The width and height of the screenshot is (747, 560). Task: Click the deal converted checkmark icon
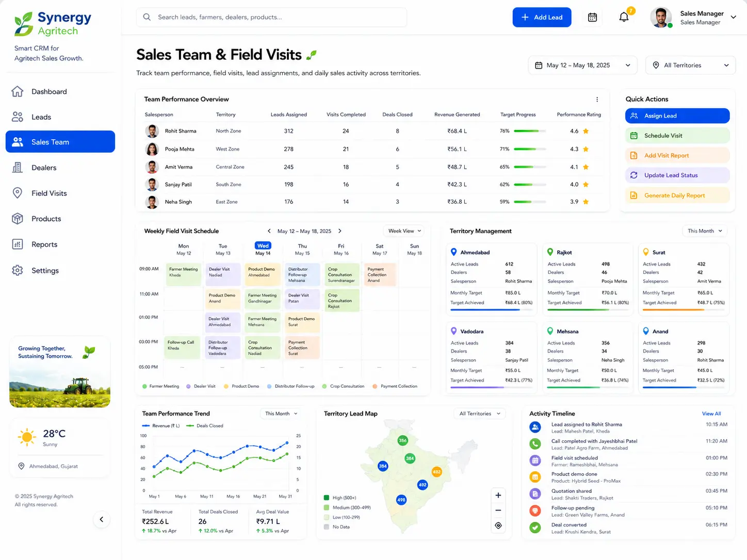[535, 528]
